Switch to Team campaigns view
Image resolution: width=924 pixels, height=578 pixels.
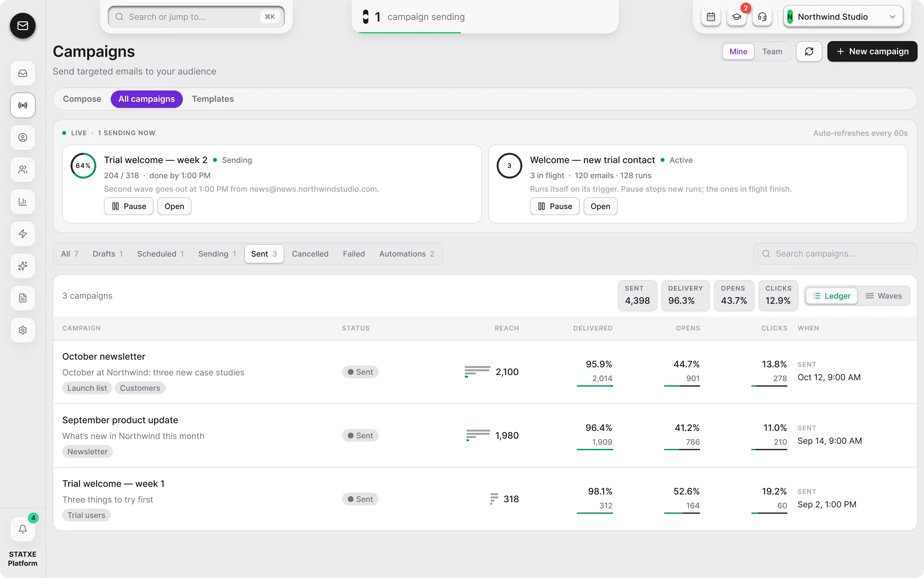tap(772, 51)
